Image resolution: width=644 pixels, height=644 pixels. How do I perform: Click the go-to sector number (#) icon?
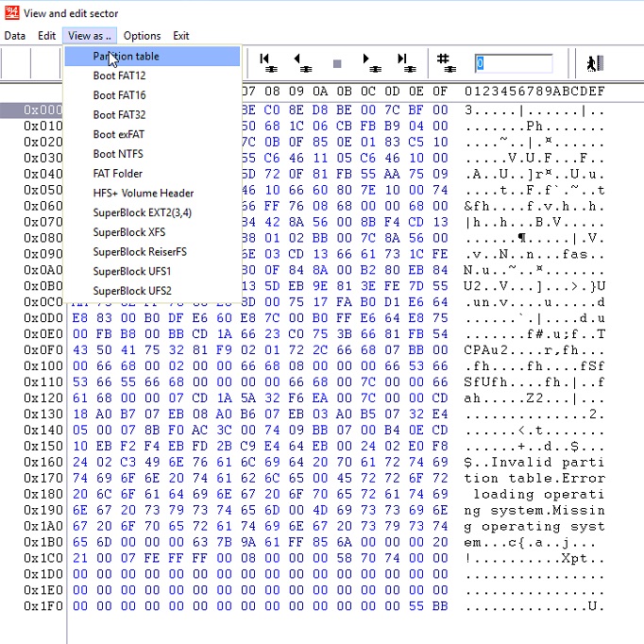[444, 63]
